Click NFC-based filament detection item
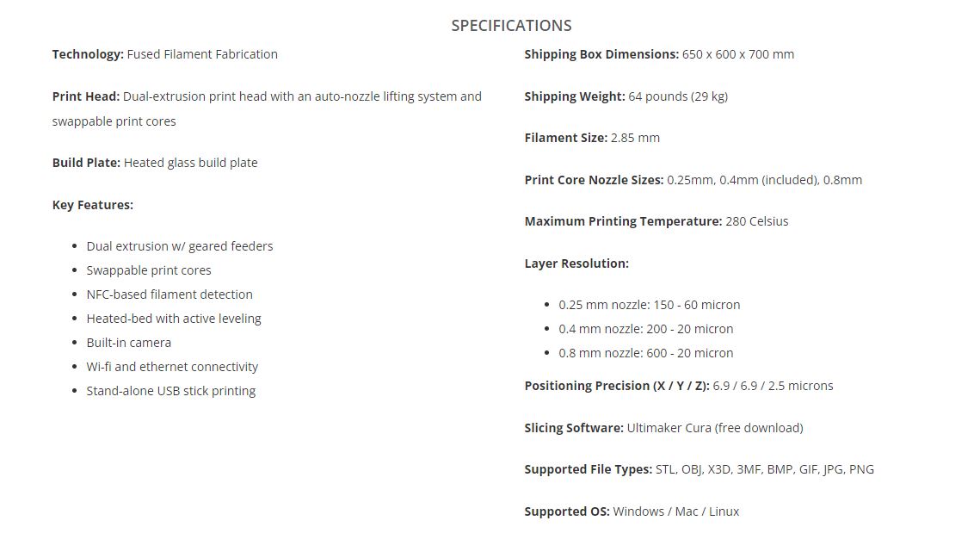 (169, 294)
